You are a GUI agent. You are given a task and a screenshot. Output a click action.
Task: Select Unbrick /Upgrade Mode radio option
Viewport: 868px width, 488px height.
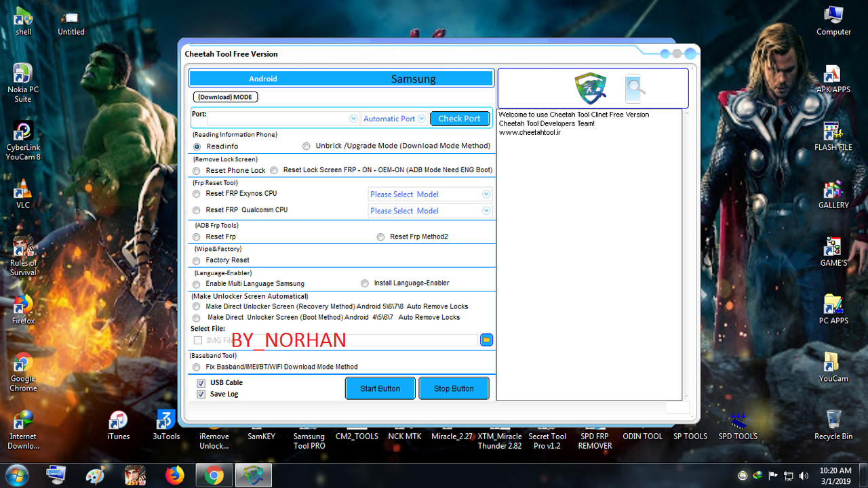(307, 146)
